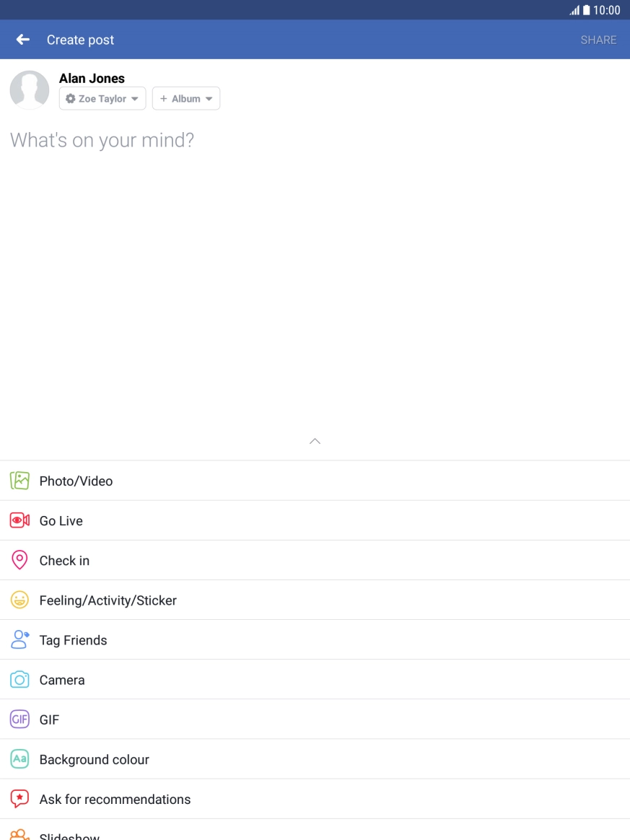
Task: Tap the Camera icon
Action: 19,679
